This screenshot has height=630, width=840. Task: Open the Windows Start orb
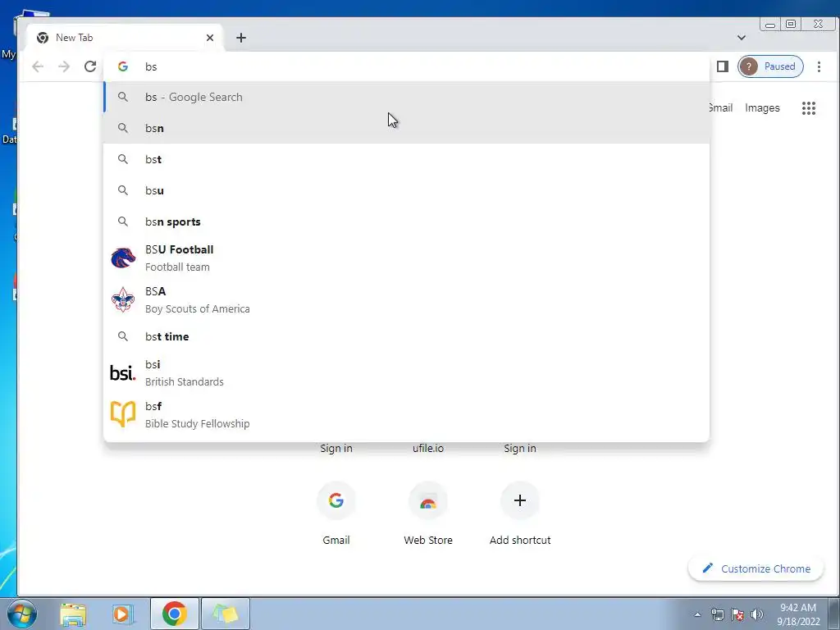pyautogui.click(x=21, y=614)
